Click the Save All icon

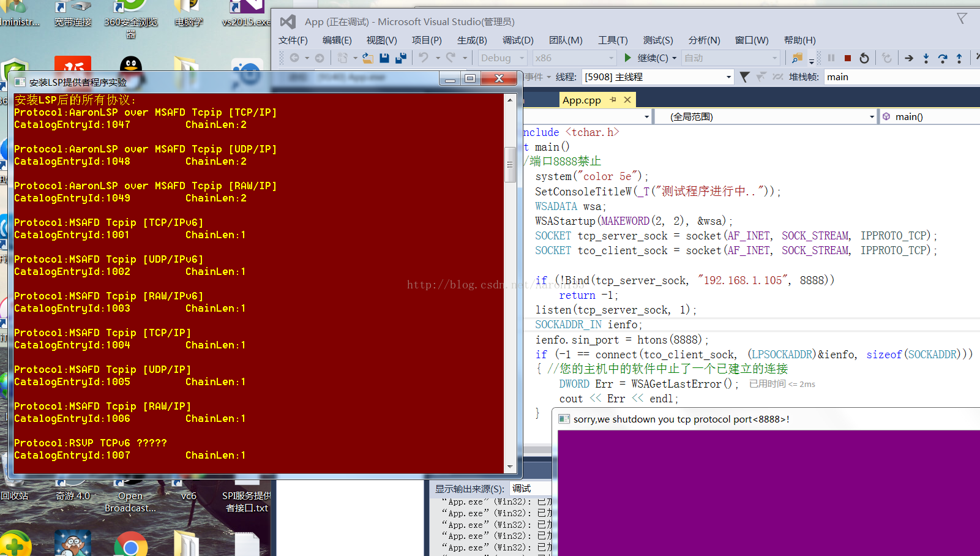[x=401, y=58]
